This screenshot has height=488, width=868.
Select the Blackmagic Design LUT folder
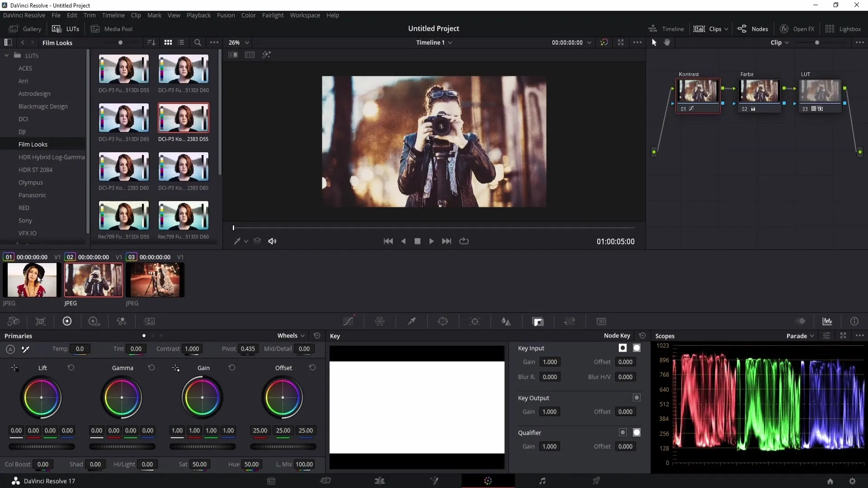pos(43,106)
